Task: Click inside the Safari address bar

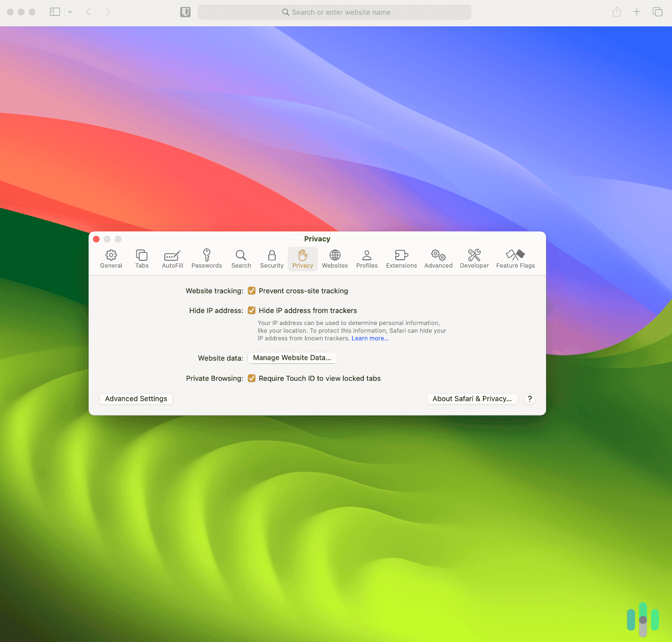Action: (335, 12)
